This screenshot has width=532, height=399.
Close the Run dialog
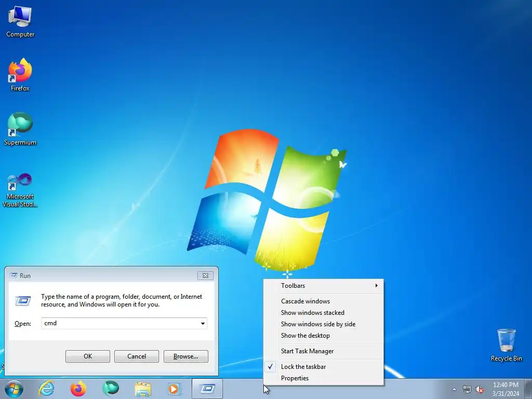click(205, 275)
